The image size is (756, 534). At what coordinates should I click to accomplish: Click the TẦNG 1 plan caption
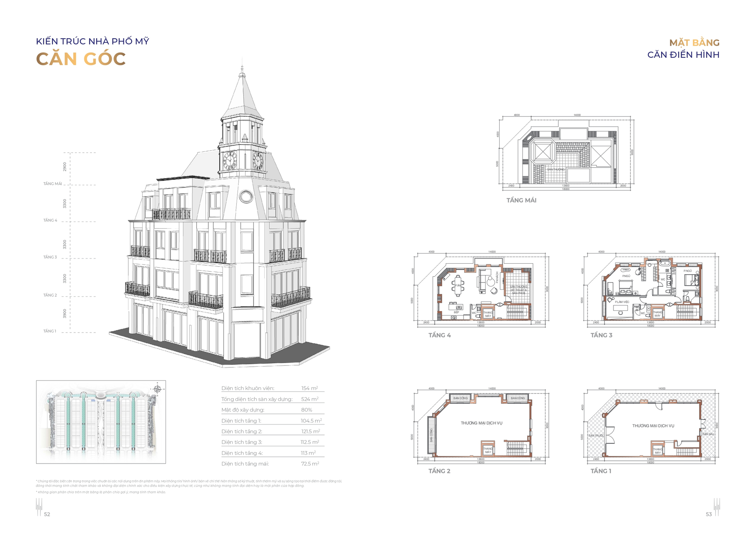click(x=600, y=471)
